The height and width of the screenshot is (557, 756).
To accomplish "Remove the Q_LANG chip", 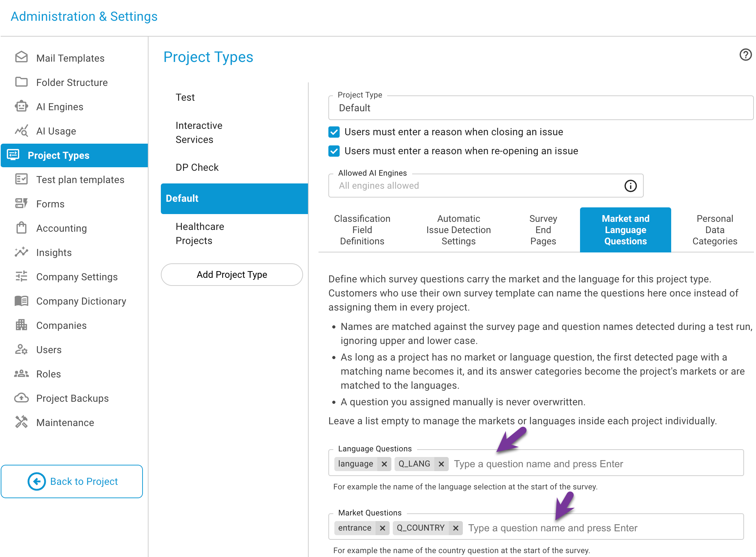I will pos(441,464).
